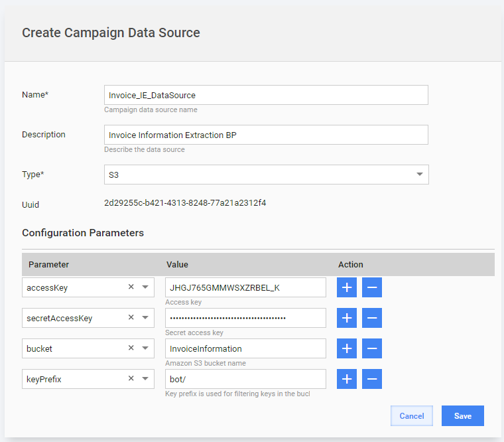Add a row after secretAccessKey
Viewport: 504px width, 442px height.
click(346, 318)
